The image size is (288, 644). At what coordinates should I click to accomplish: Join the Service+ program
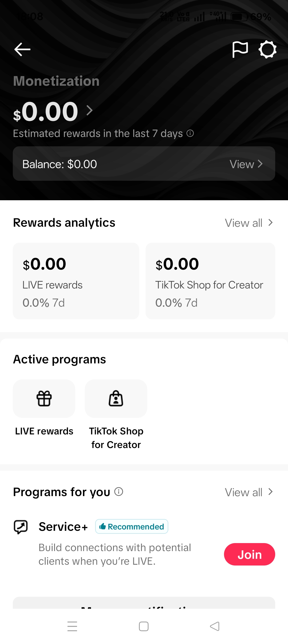click(250, 554)
